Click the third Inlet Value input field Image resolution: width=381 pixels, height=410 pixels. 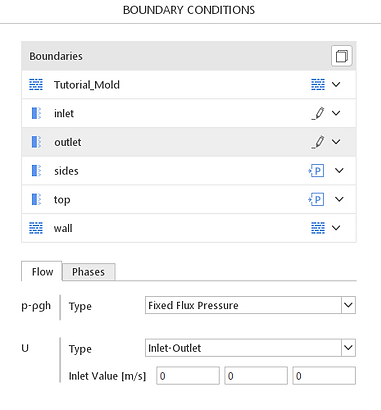[x=324, y=376]
